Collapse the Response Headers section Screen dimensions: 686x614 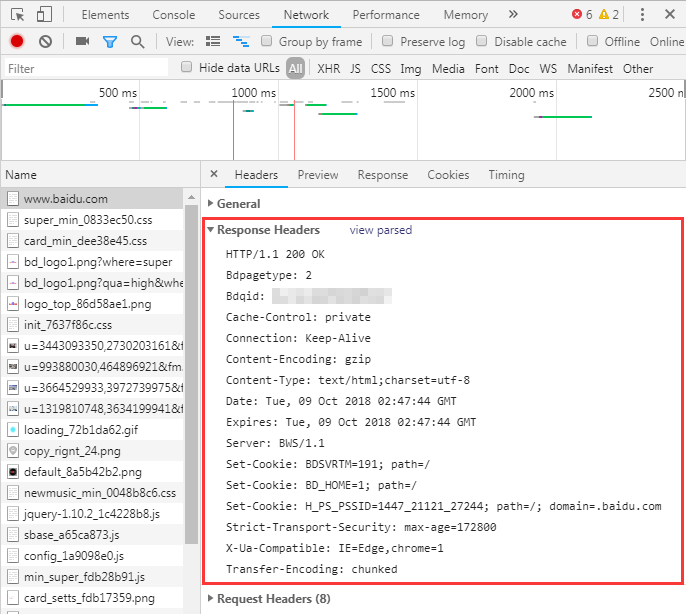[268, 230]
